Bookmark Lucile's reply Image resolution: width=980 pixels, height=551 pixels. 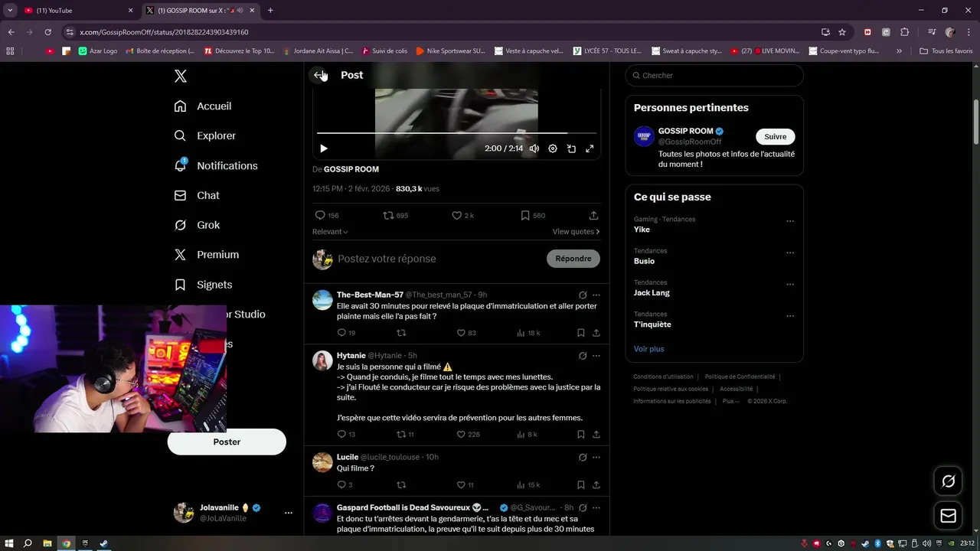click(x=581, y=485)
